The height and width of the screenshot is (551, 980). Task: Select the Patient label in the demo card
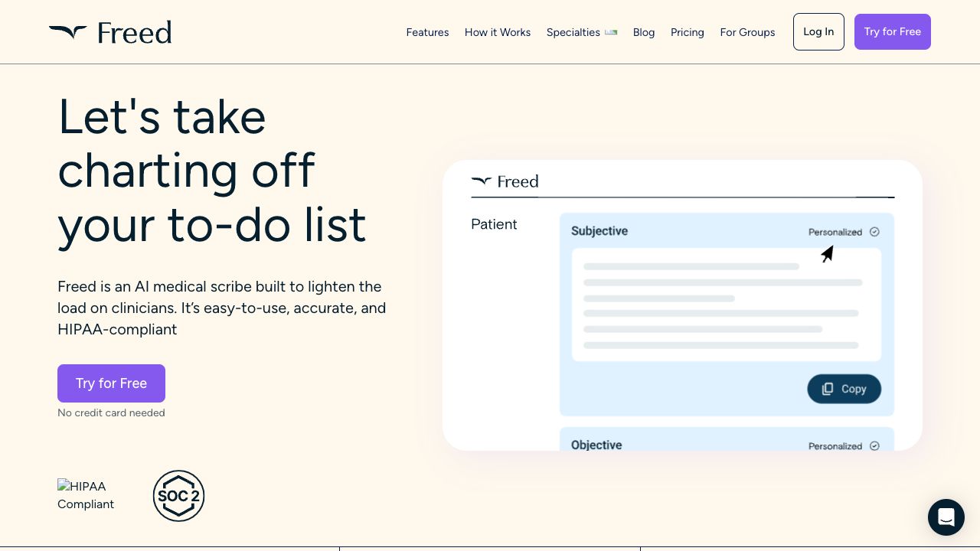[494, 224]
